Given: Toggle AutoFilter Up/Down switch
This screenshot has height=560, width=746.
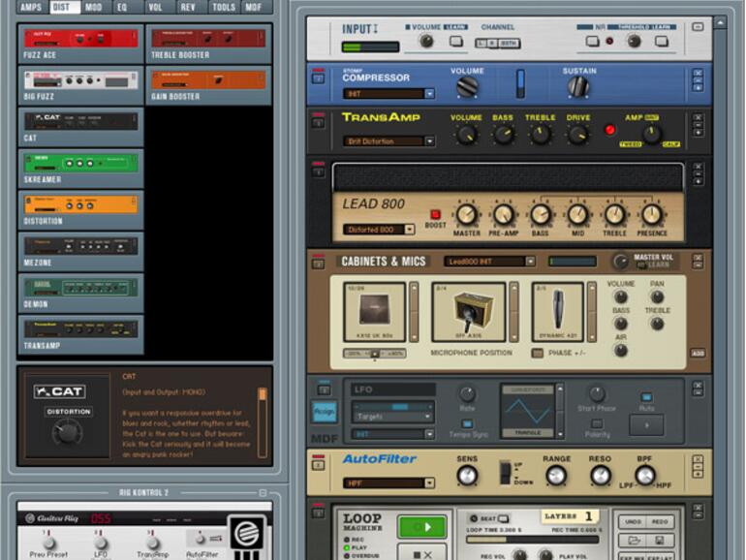Looking at the screenshot, I should coord(506,473).
